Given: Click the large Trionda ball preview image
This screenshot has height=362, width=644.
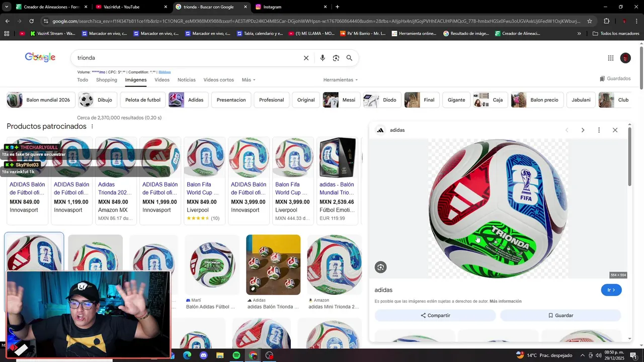Looking at the screenshot, I should pos(498,209).
